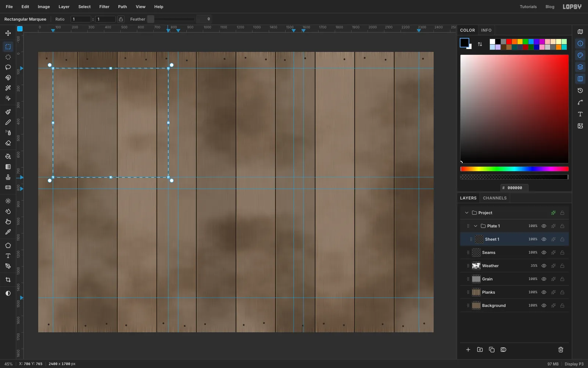The width and height of the screenshot is (588, 368).
Task: Select the Weather layer thumbnail
Action: pyautogui.click(x=476, y=266)
